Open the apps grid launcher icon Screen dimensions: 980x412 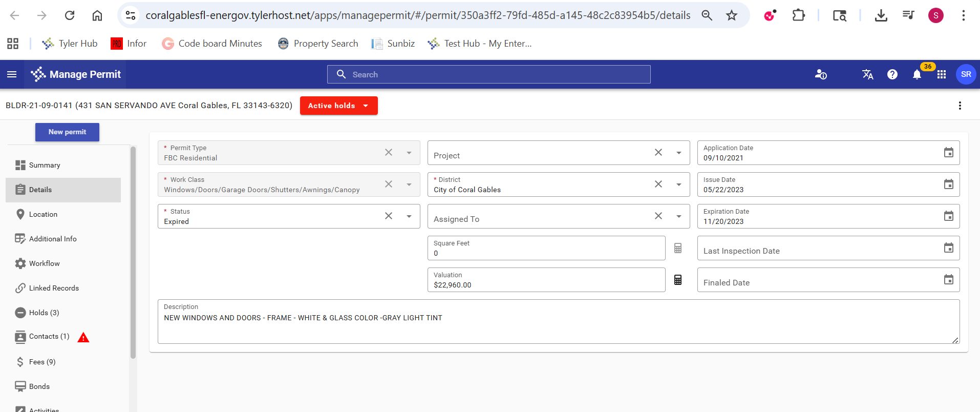coord(941,75)
